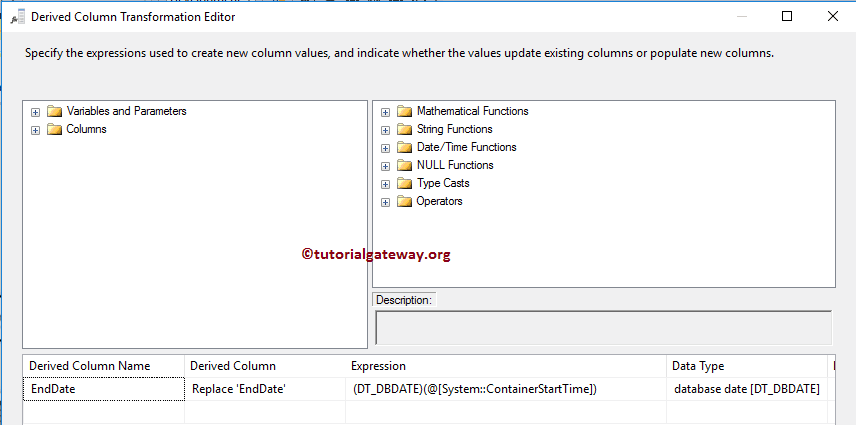
Task: Select NULL Functions label
Action: pos(455,165)
